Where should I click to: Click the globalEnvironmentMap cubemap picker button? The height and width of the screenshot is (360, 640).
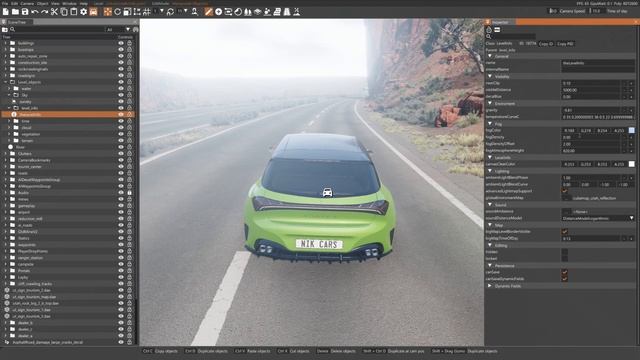coord(566,198)
